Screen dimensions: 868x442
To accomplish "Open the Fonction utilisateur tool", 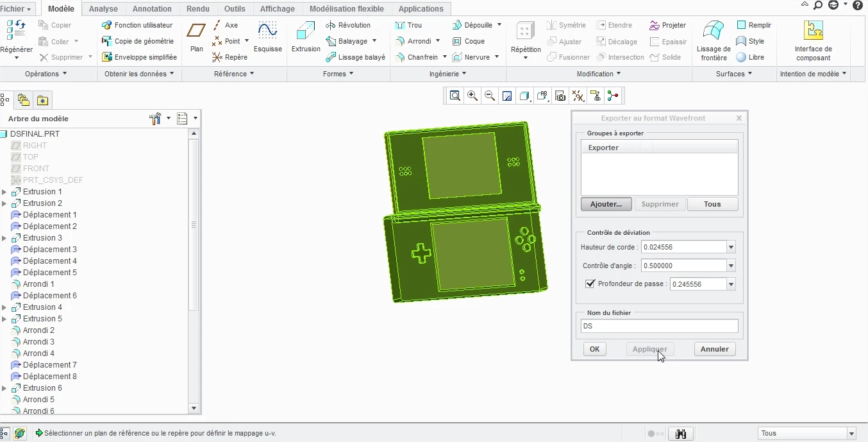I will pos(137,25).
